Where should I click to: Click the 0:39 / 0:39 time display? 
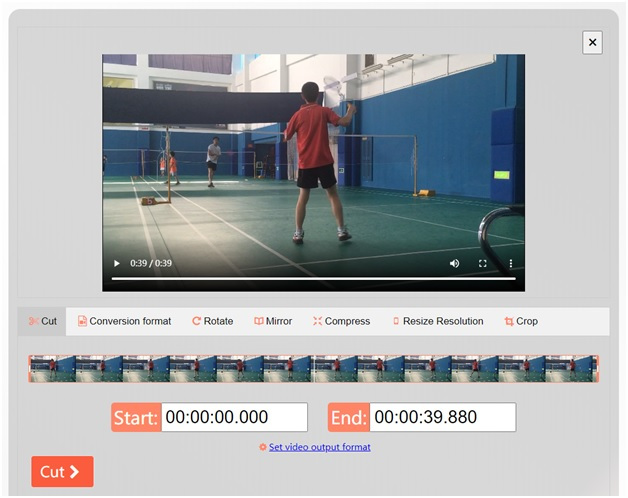coord(151,263)
